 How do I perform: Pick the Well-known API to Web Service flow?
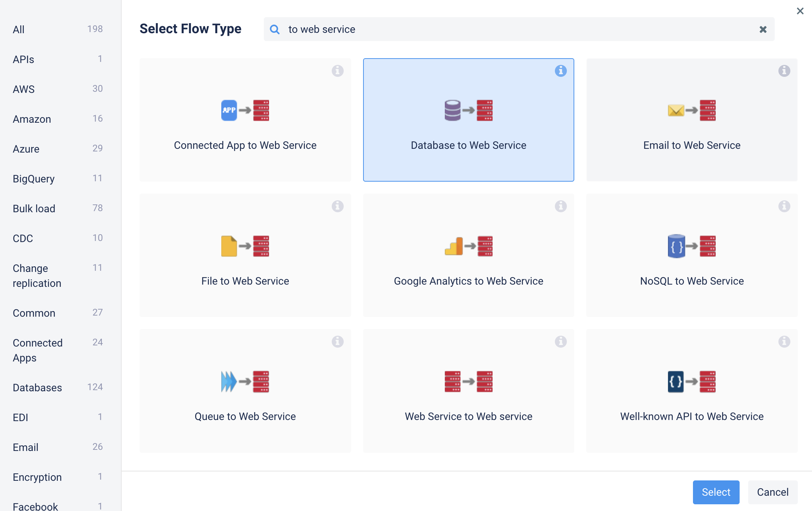691,391
